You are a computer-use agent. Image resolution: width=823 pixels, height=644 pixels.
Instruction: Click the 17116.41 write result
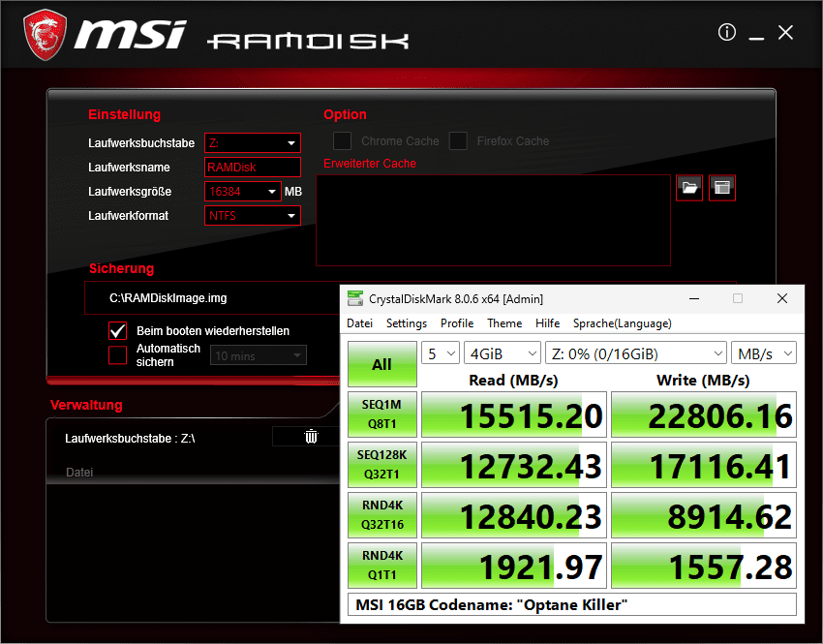click(703, 465)
